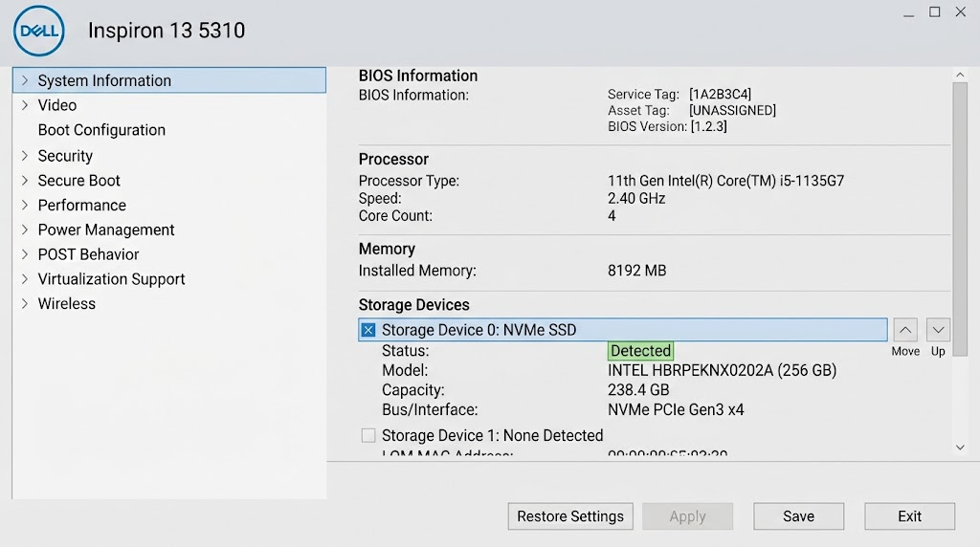Click the Storage Devices heading
This screenshot has width=980, height=547.
click(x=413, y=305)
